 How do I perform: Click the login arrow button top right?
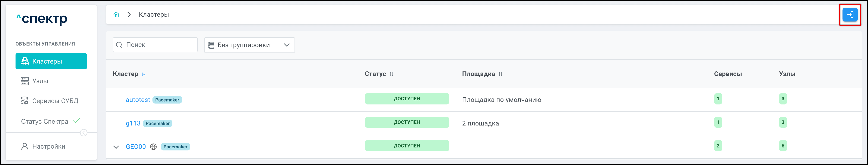(850, 15)
